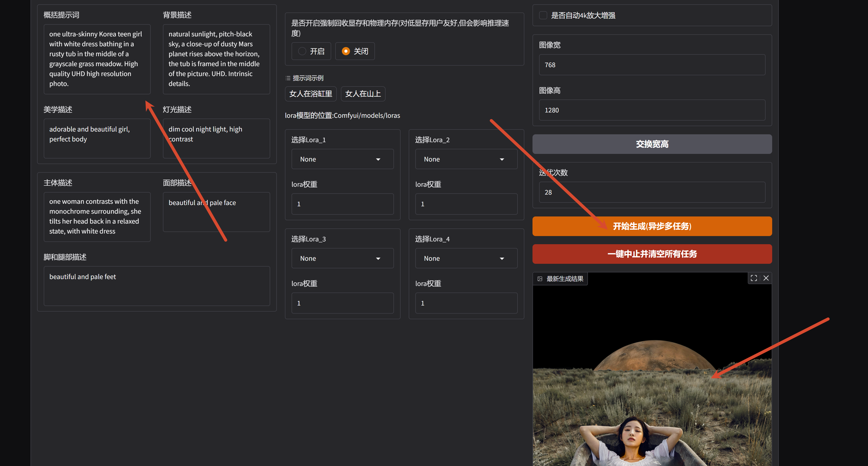Focus the 面部描述 face description textbox
The image size is (868, 466).
pyautogui.click(x=216, y=212)
